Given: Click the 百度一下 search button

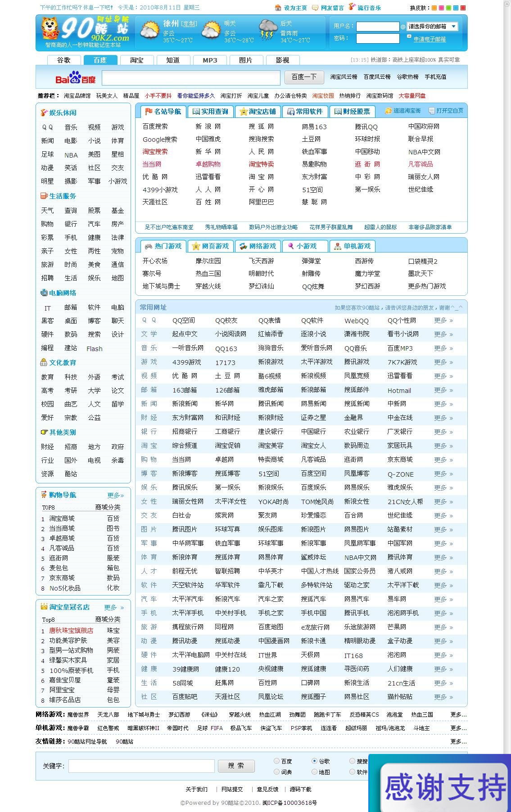Looking at the screenshot, I should (x=304, y=77).
